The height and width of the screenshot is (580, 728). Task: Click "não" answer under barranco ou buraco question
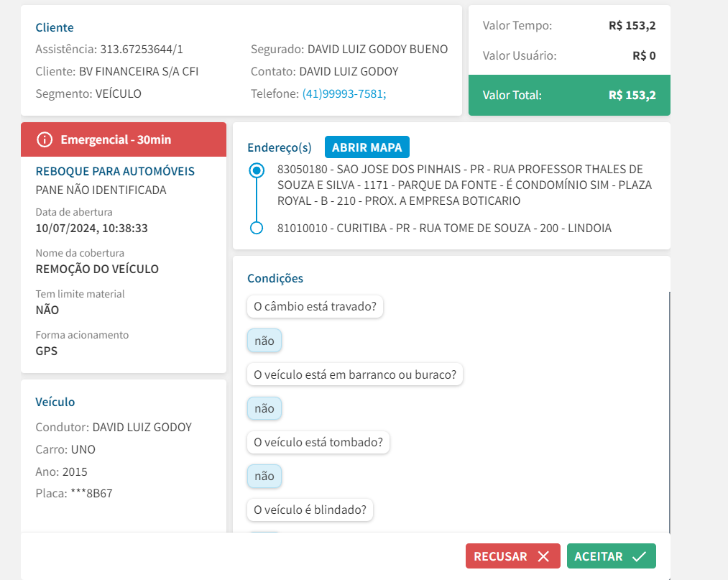264,408
